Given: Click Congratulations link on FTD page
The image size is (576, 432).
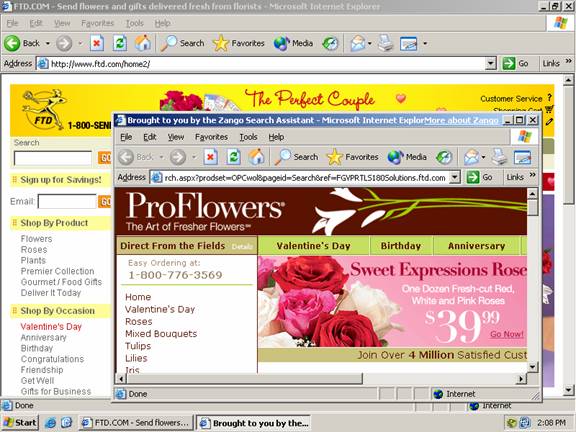Looking at the screenshot, I should 52,359.
